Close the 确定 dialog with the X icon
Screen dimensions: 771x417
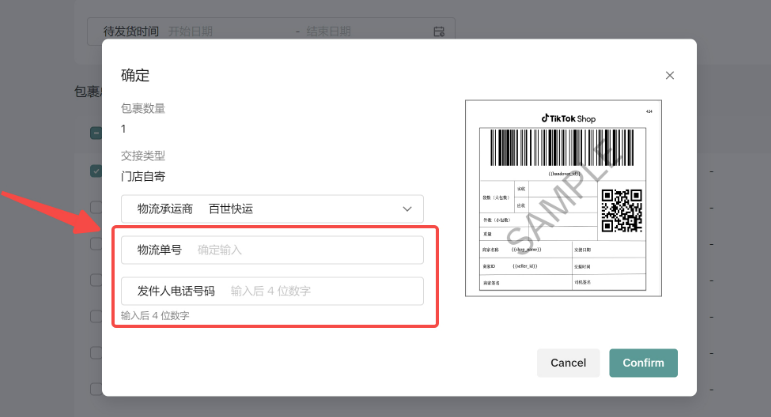670,75
